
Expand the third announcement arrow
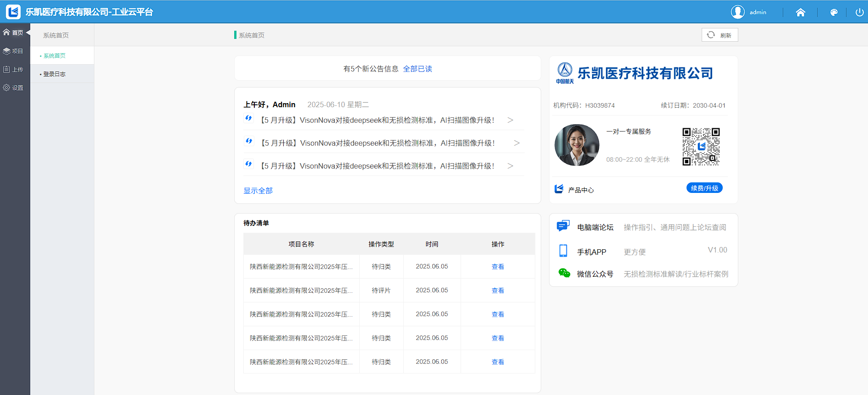(510, 166)
